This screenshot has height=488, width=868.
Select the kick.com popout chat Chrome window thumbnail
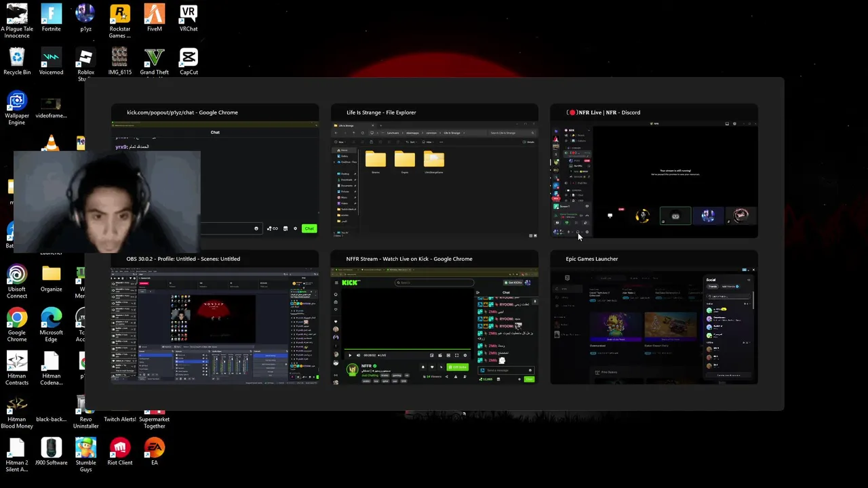[x=215, y=171]
